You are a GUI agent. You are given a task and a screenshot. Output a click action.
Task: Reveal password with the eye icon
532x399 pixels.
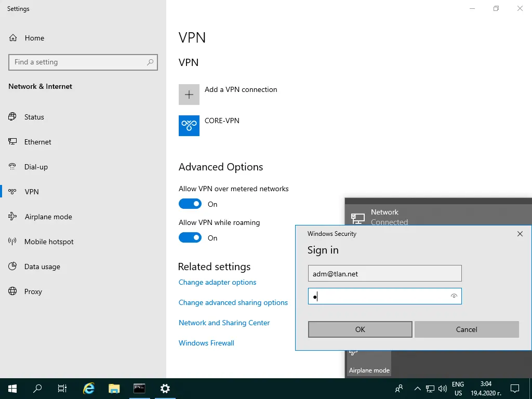(x=454, y=296)
